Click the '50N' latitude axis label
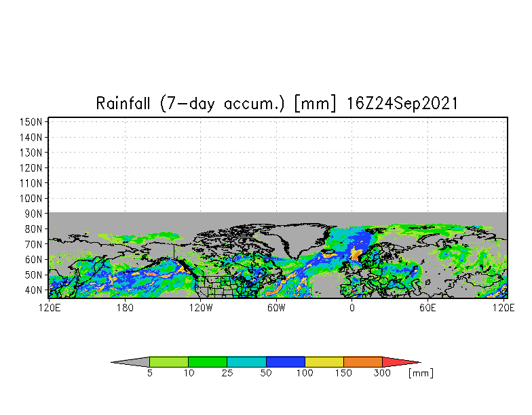The height and width of the screenshot is (415, 532). (34, 275)
